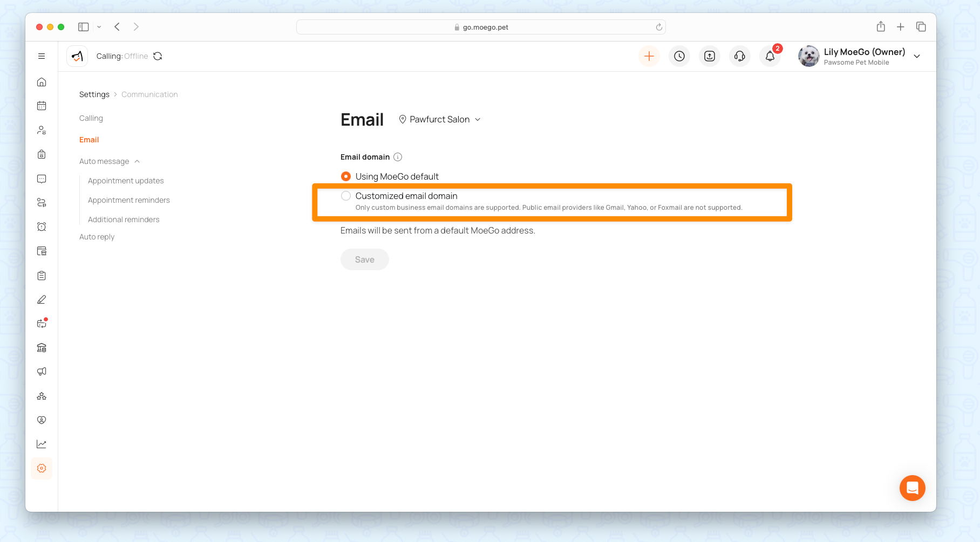The height and width of the screenshot is (542, 980).
Task: Open Auto reply settings
Action: (97, 237)
